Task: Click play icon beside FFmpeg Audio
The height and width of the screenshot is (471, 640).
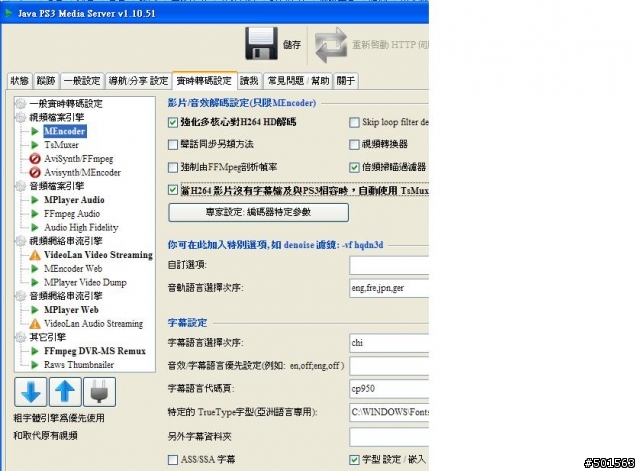Action: (35, 213)
